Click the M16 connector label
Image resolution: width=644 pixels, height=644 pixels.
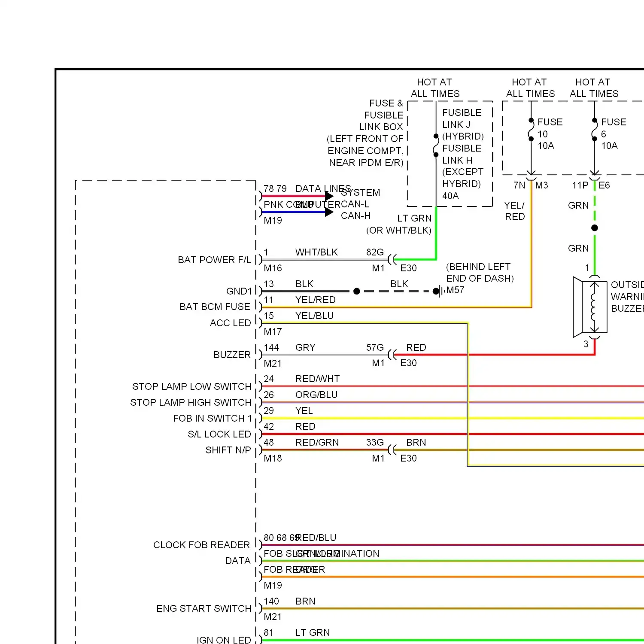273,268
